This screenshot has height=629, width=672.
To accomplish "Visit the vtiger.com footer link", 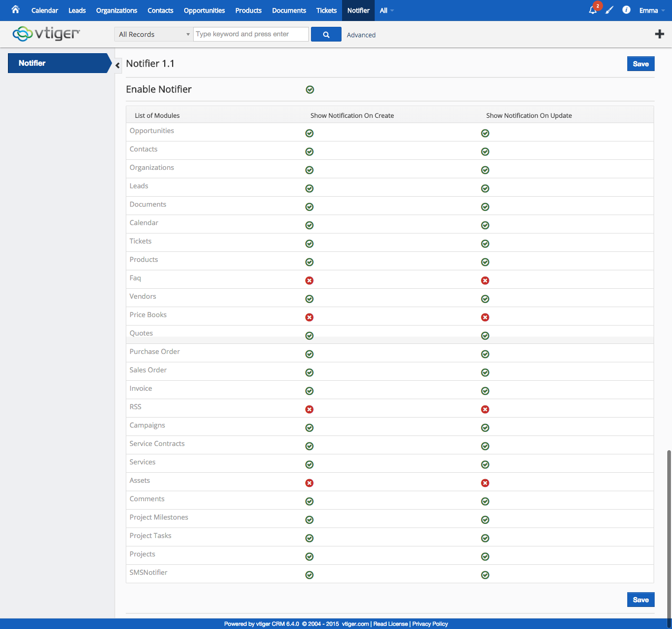I will pyautogui.click(x=355, y=624).
